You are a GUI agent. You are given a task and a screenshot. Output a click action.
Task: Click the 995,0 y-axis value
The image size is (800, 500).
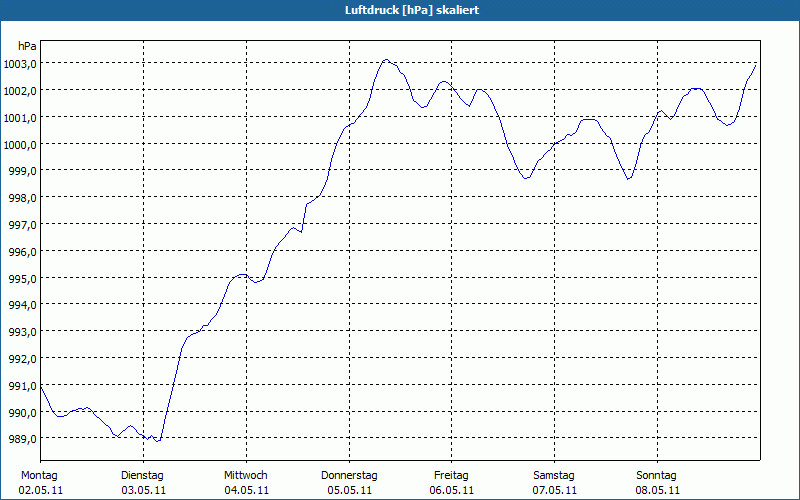23,278
